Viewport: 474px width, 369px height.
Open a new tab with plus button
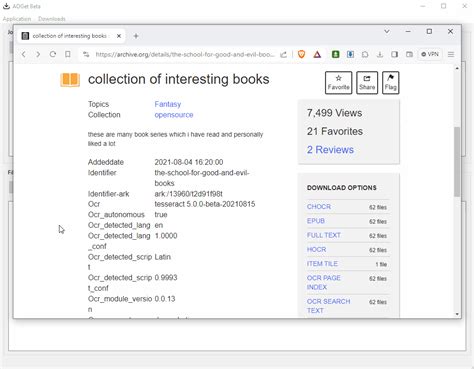pos(136,36)
